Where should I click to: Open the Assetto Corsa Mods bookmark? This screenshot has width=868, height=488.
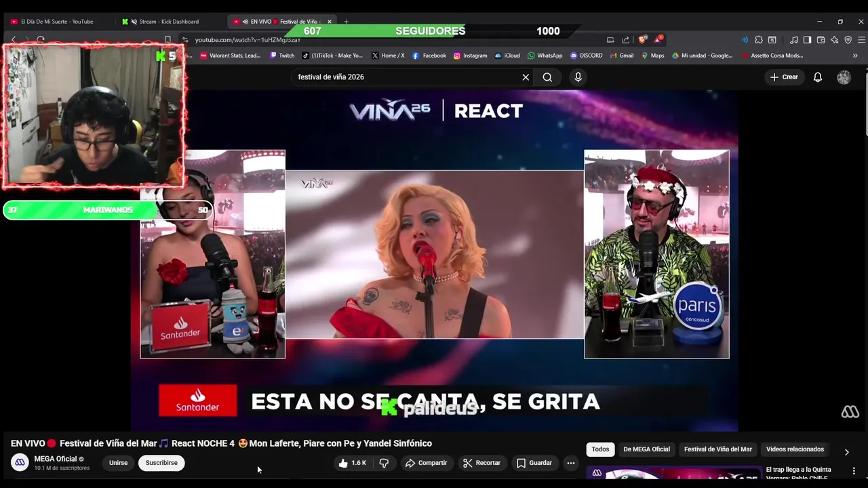[772, 56]
